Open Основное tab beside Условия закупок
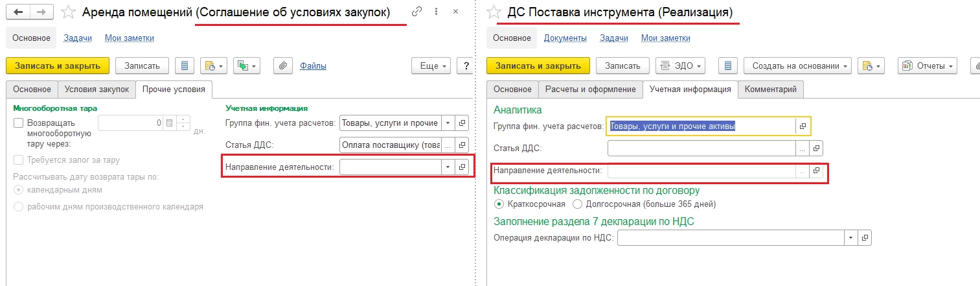Screen dimensions: 980x286 32,89
